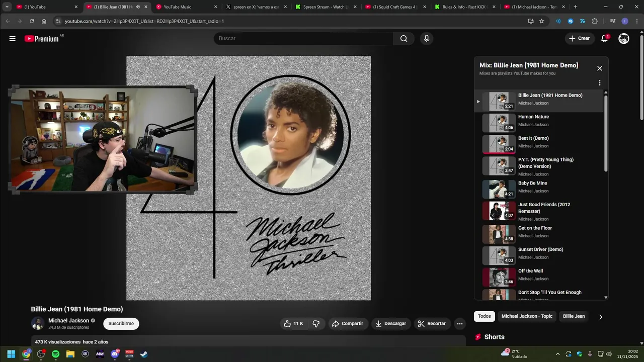Viewport: 644px width, 362px height.
Task: Play Off the Wall from the mix
Action: 539,277
